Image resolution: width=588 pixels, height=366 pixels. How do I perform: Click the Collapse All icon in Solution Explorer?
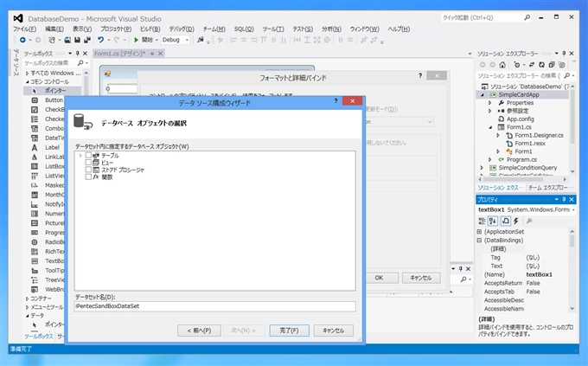point(552,65)
